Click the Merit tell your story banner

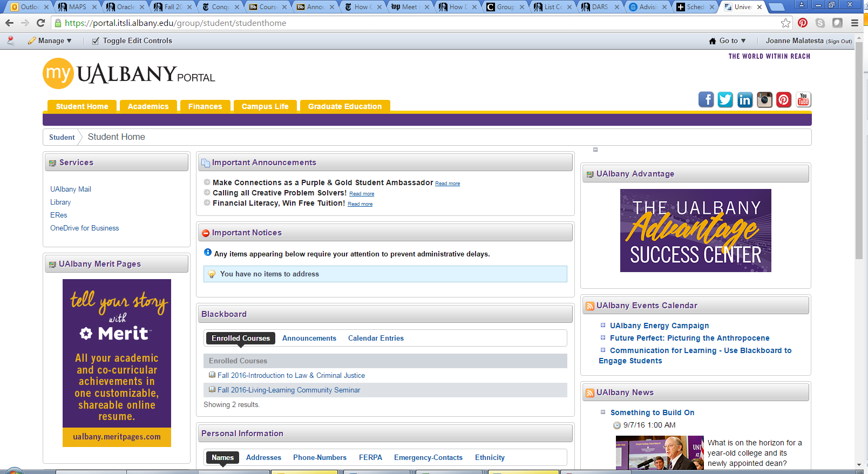[x=117, y=363]
